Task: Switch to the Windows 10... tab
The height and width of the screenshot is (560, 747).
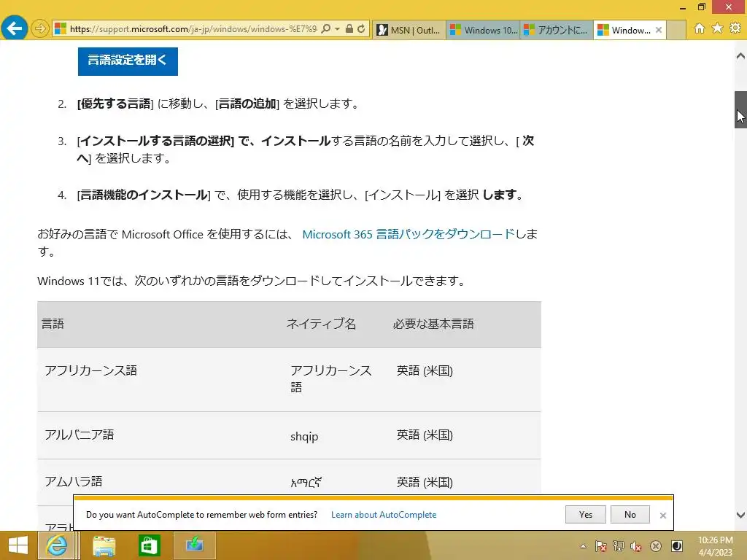Action: tap(483, 30)
